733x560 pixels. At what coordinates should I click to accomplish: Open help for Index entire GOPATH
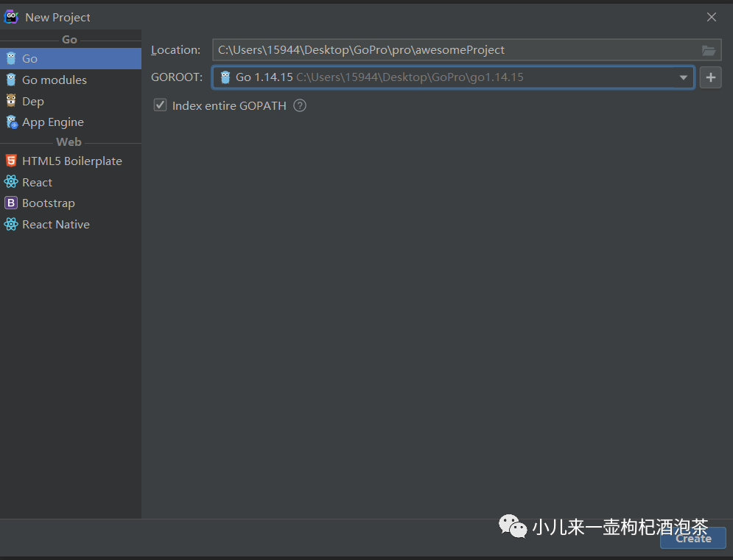click(300, 105)
